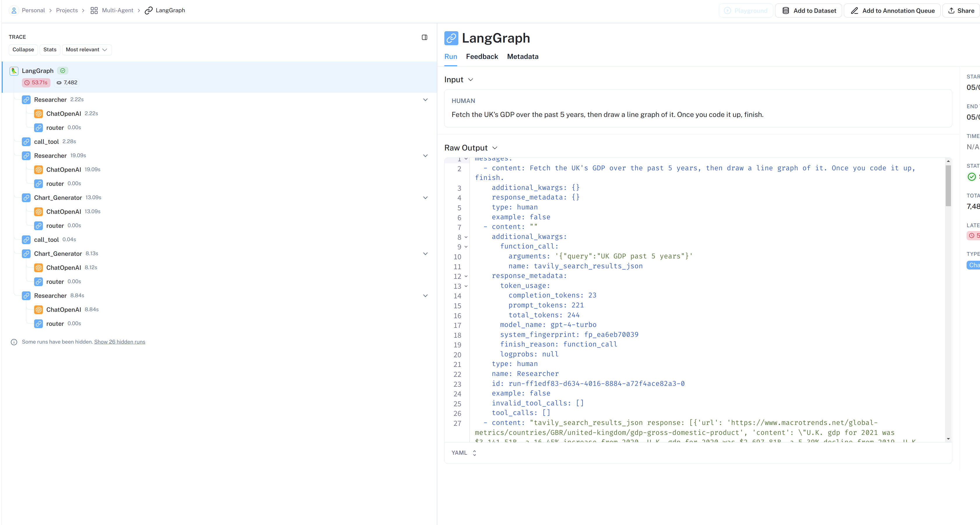
Task: Click the LangGraph parrot icon in trace
Action: [x=14, y=71]
